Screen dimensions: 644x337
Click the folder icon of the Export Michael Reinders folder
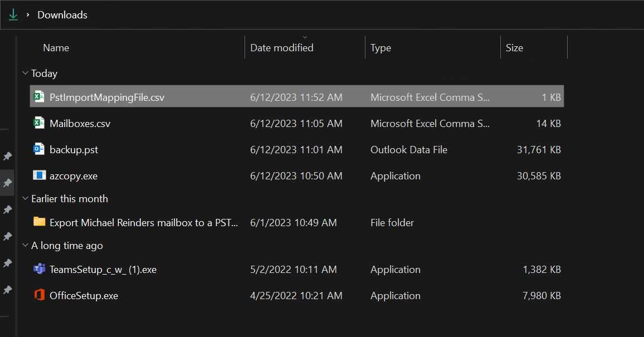tap(38, 222)
